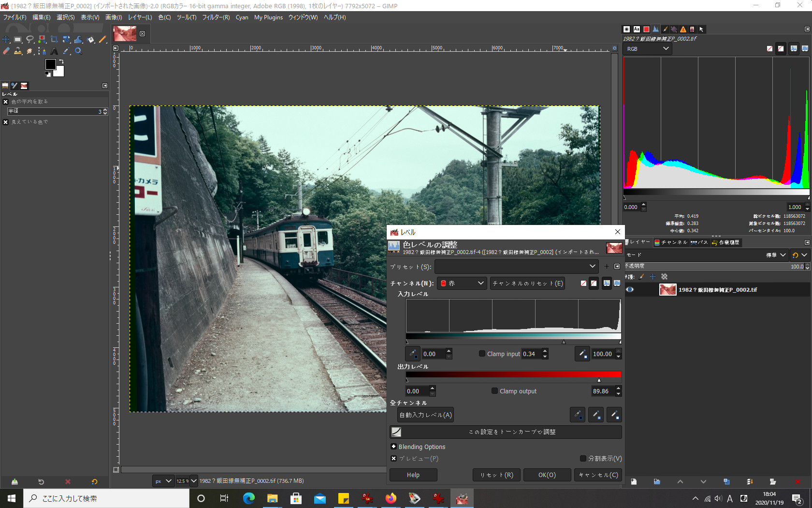Image resolution: width=812 pixels, height=508 pixels.
Task: Toggle lock pixels on the layer
Action: pos(642,277)
